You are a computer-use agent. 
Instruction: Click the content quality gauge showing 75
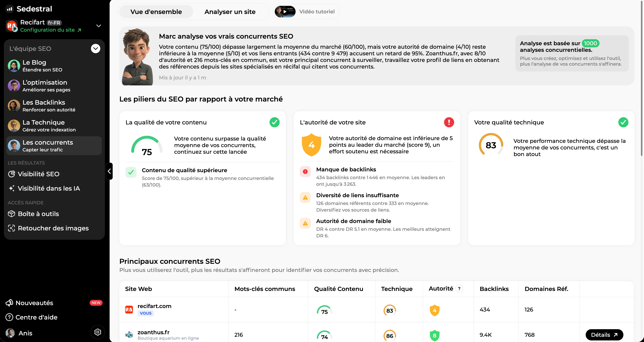click(x=147, y=146)
